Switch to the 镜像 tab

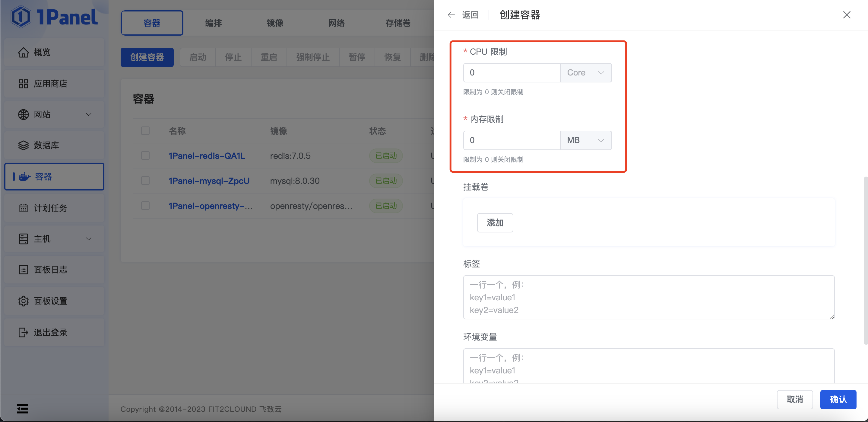pyautogui.click(x=275, y=23)
